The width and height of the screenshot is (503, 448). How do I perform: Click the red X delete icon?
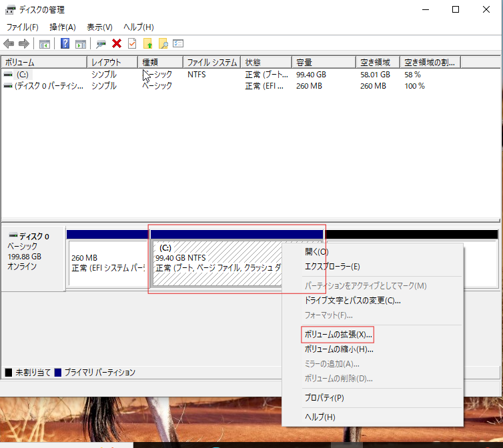(x=117, y=43)
